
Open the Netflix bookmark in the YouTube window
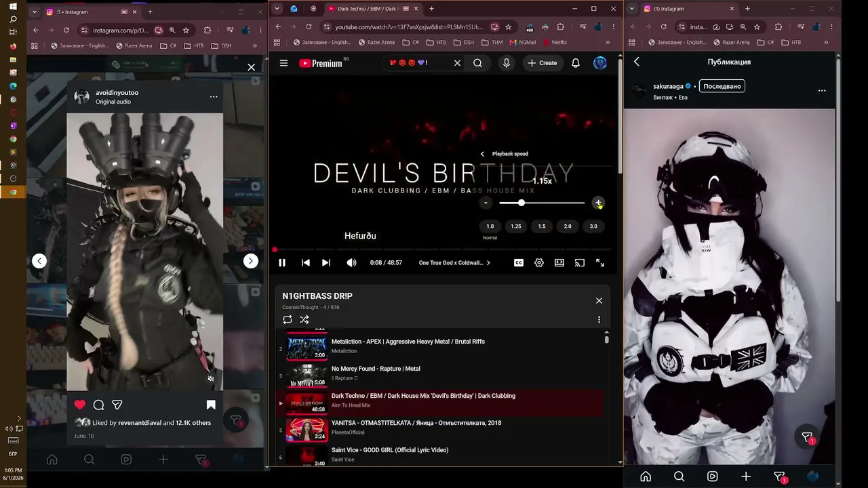coord(555,42)
